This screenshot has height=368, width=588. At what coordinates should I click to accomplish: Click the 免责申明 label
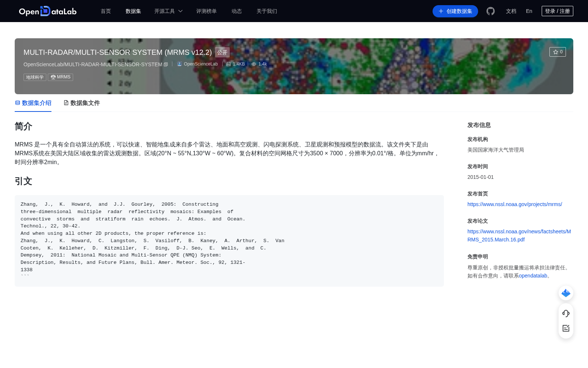pyautogui.click(x=478, y=256)
